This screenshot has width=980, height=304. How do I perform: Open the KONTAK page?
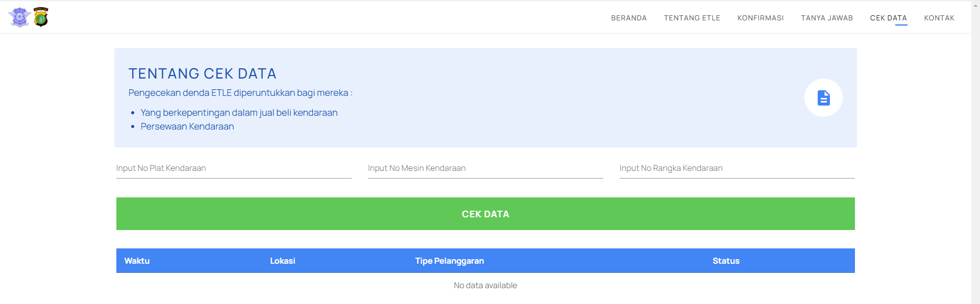point(939,18)
